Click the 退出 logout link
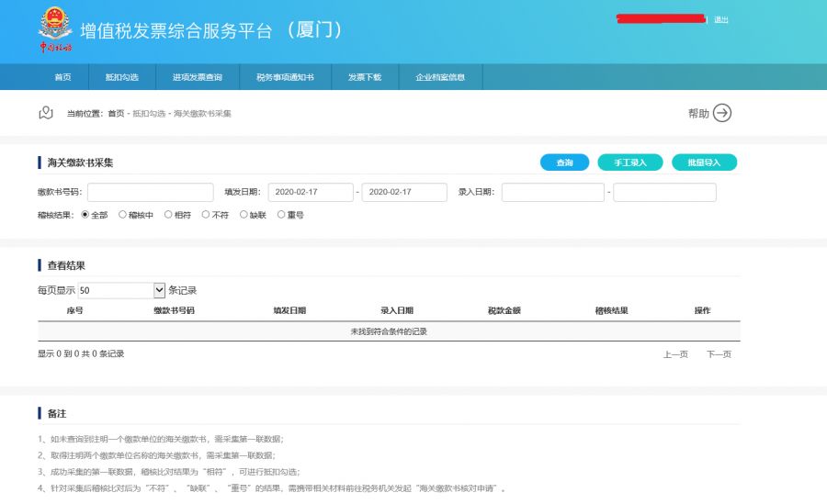Viewport: 827px width, 504px height. (721, 19)
